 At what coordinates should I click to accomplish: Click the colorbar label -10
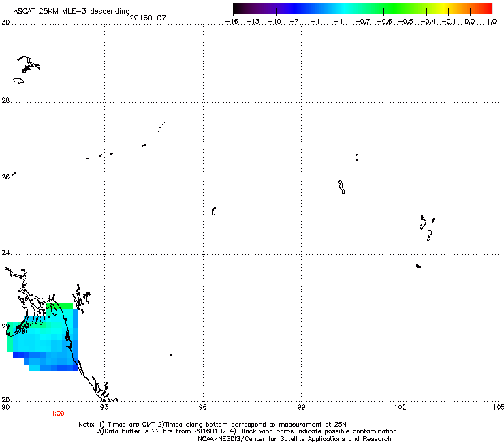click(x=274, y=22)
